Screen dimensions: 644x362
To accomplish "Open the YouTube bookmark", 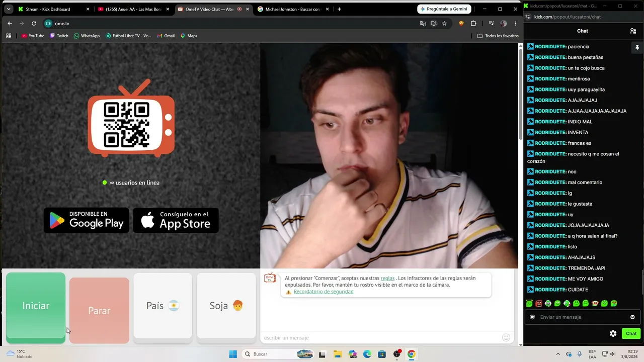I will coord(33,36).
